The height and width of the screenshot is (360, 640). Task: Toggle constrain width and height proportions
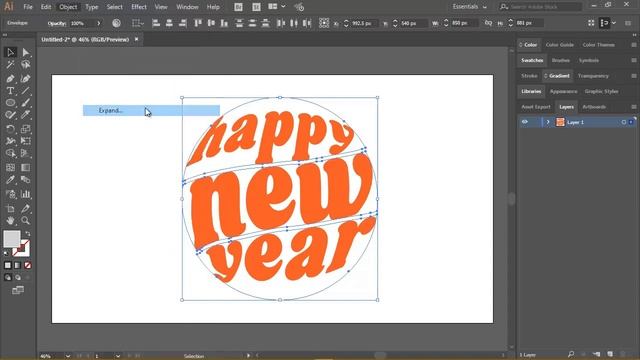488,23
